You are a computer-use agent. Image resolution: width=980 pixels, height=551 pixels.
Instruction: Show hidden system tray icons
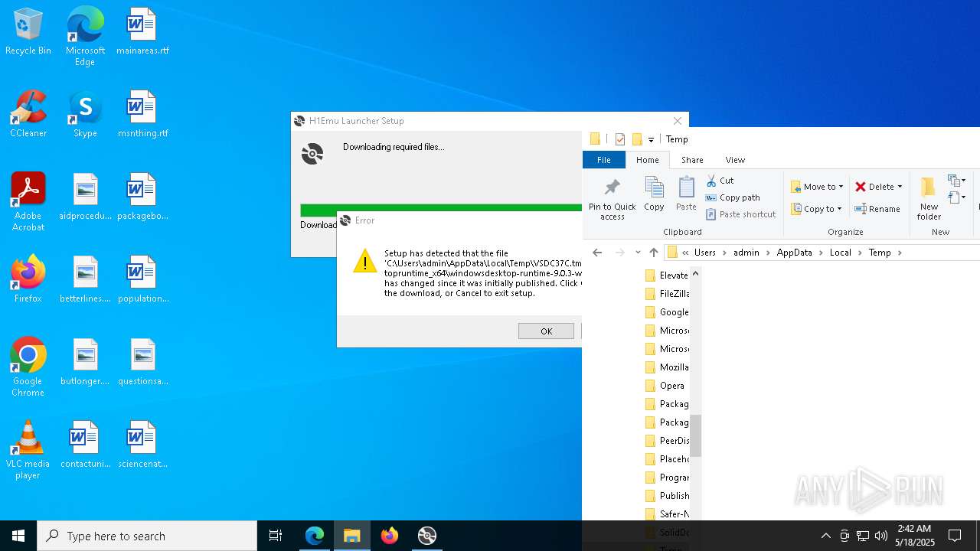point(825,536)
